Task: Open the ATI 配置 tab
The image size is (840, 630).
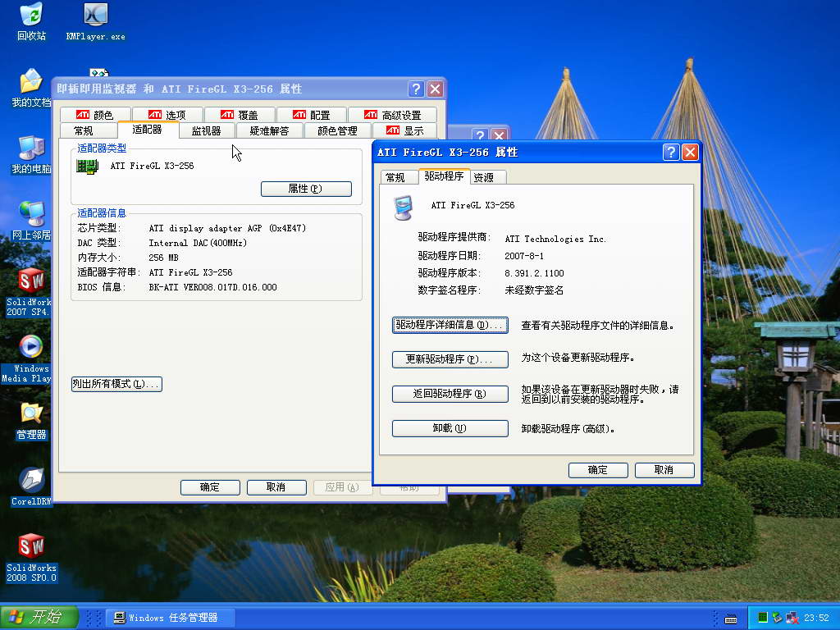Action: (x=311, y=115)
